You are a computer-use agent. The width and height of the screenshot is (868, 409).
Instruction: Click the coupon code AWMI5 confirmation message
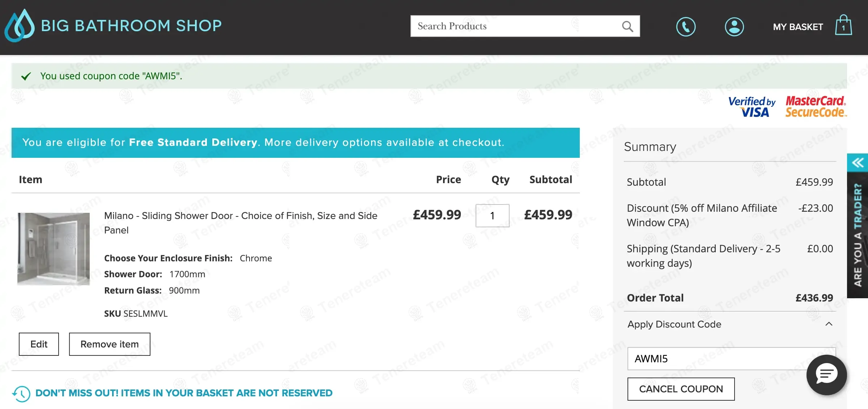coord(111,76)
